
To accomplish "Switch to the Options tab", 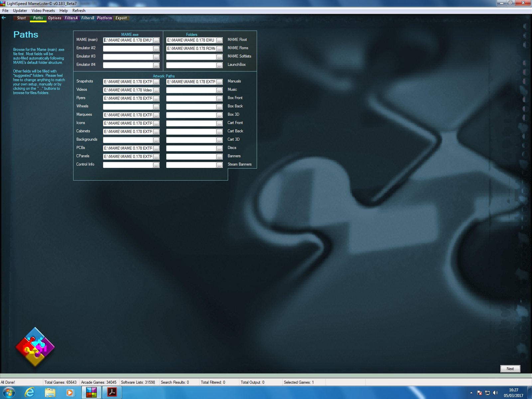I will (55, 18).
